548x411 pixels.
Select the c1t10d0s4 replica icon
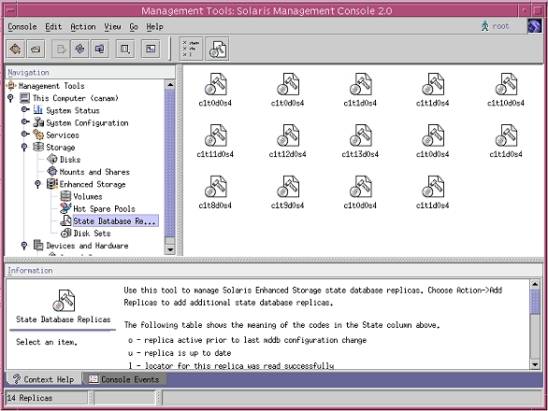[x=506, y=84]
